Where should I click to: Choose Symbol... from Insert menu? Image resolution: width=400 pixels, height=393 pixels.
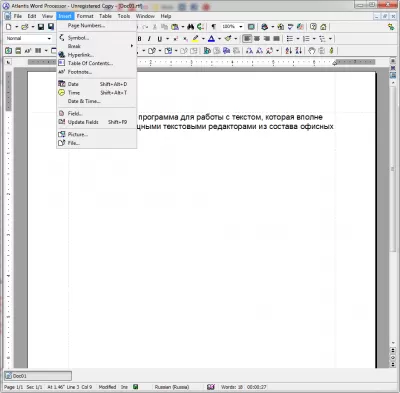(x=97, y=38)
